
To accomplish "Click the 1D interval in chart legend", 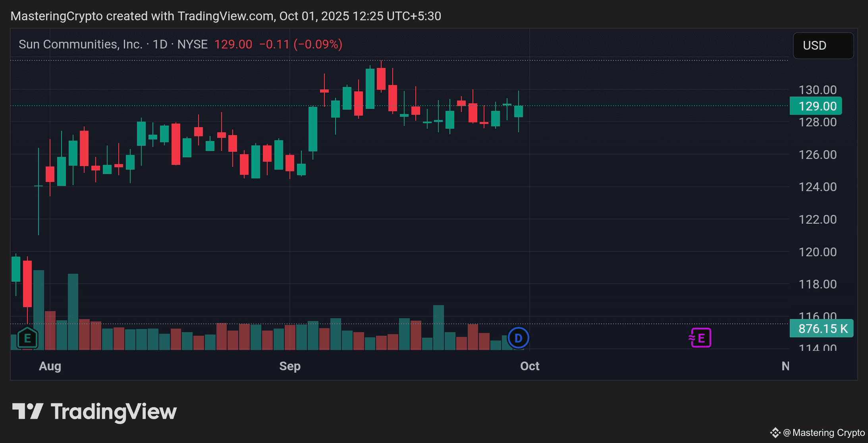I will pyautogui.click(x=160, y=44).
